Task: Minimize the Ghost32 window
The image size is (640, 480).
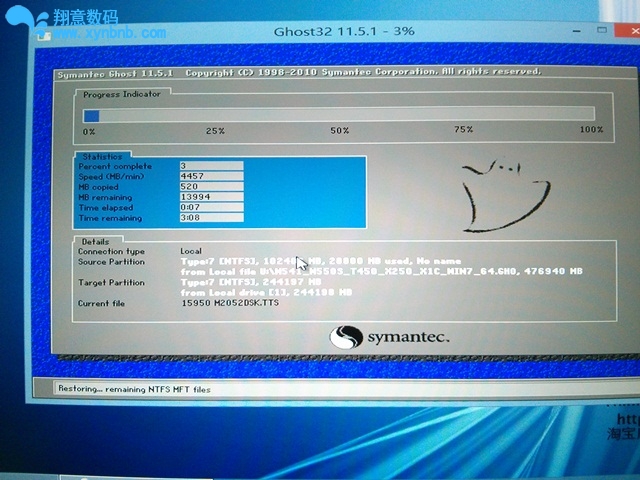Action: 577,31
